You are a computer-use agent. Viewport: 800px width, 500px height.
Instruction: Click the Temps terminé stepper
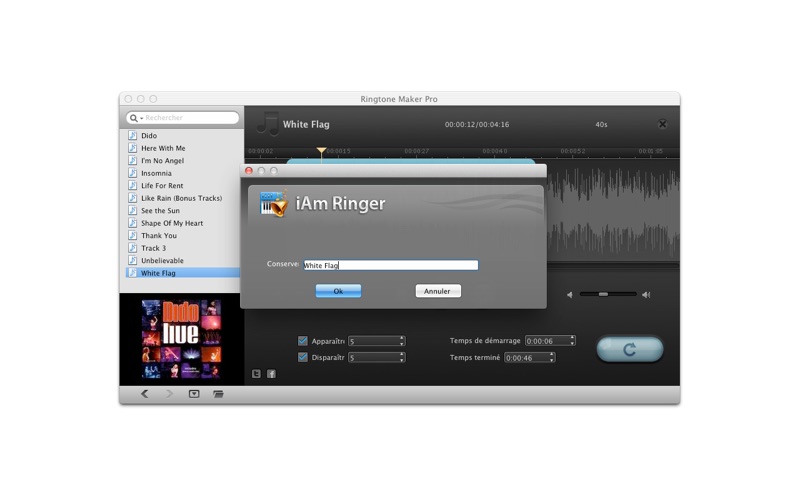552,358
